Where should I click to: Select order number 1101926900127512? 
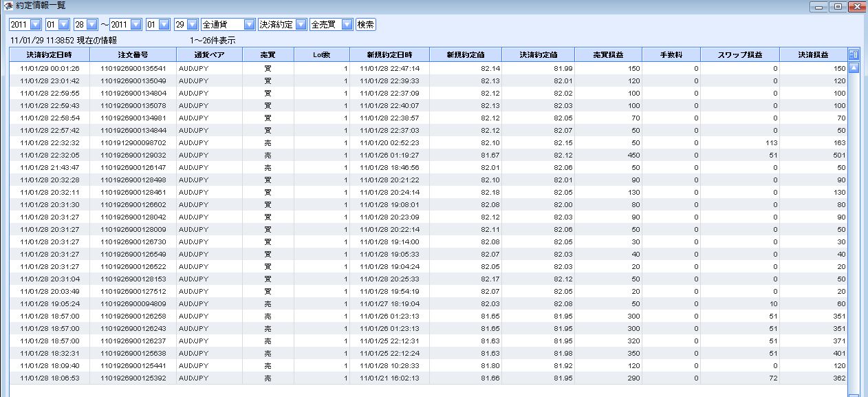[x=133, y=291]
